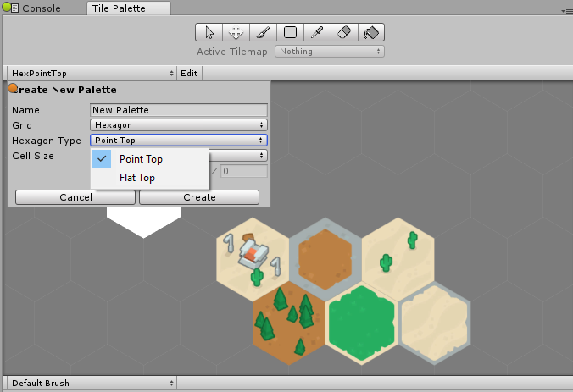The image size is (573, 392).
Task: Open the Default Brush dropdown
Action: 92,384
